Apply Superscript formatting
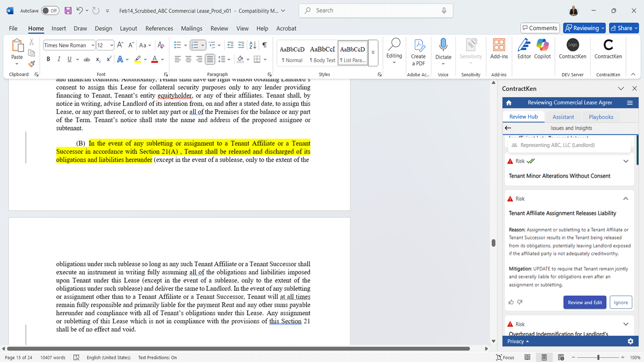 (x=108, y=59)
